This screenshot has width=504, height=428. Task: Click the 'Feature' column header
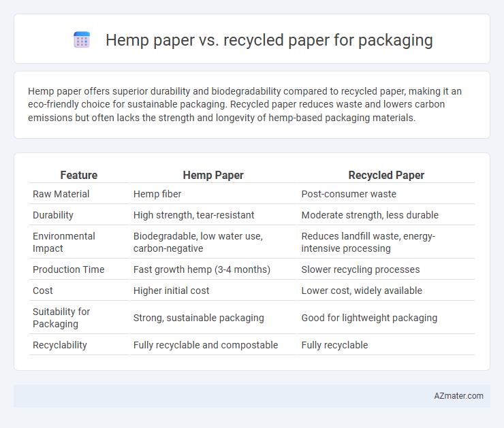[79, 175]
